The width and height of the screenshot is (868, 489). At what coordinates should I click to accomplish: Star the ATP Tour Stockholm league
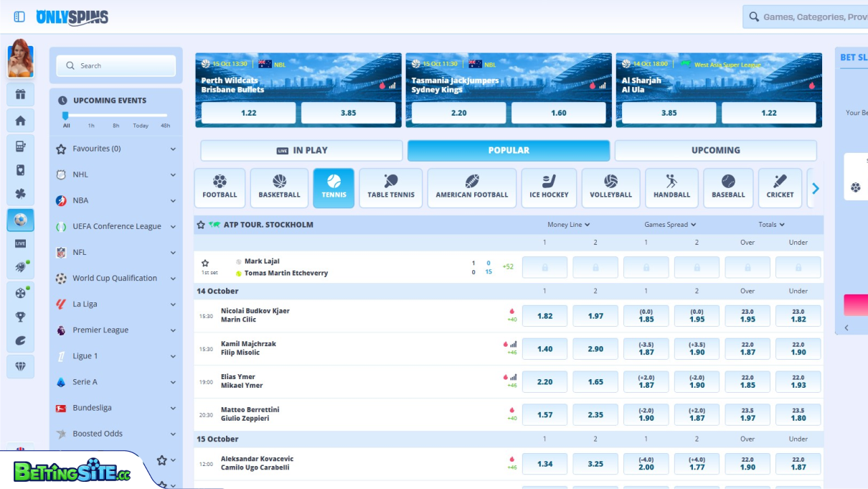(x=202, y=224)
